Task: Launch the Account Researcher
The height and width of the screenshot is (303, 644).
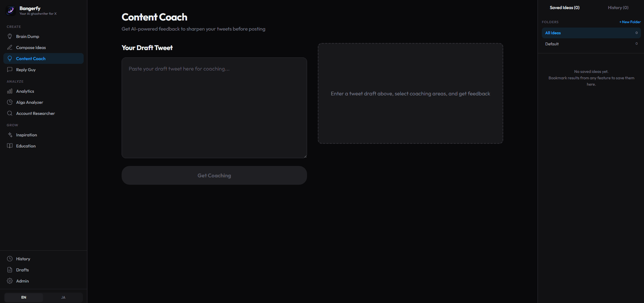Action: [x=35, y=113]
